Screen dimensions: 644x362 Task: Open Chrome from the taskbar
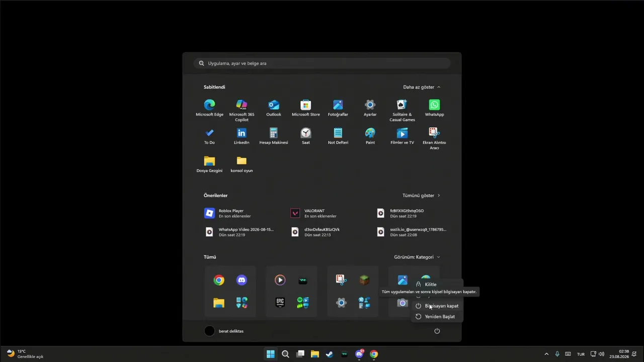click(374, 354)
